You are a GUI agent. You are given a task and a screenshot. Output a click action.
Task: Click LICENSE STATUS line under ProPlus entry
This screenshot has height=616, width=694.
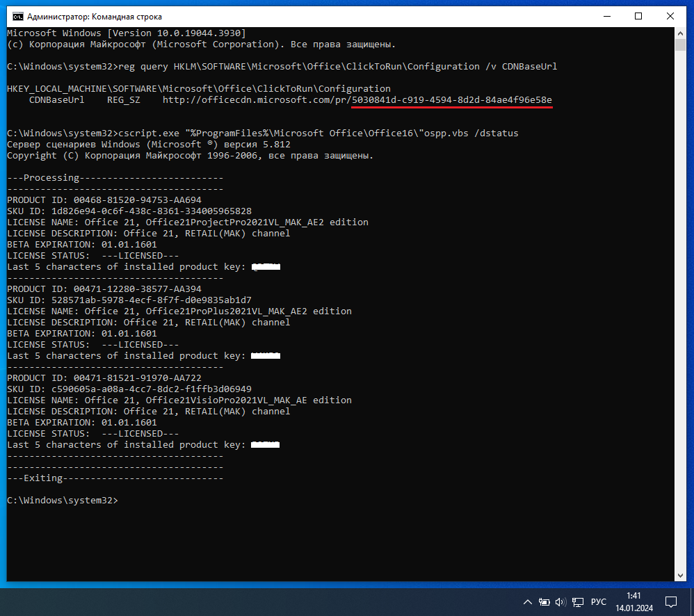tap(93, 345)
